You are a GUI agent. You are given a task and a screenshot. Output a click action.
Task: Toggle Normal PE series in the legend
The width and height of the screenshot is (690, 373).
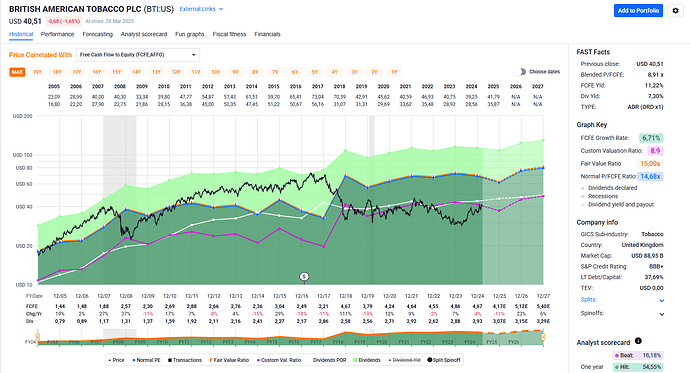click(147, 360)
